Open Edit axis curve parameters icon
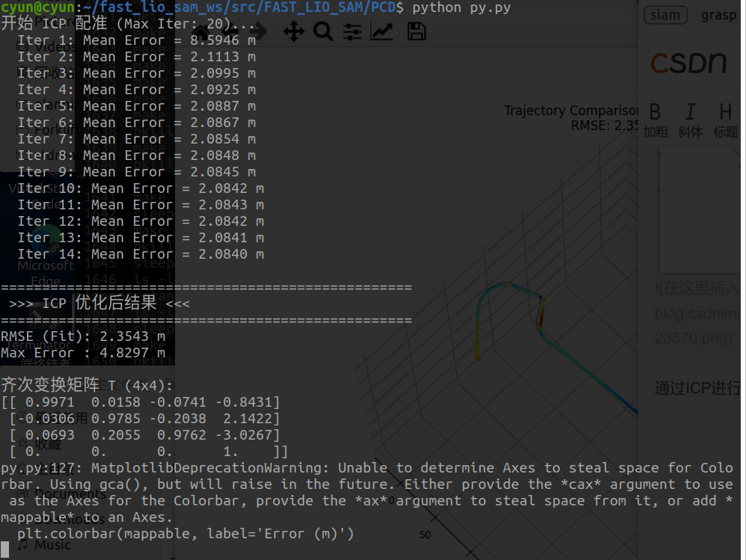This screenshot has width=746, height=560. (382, 32)
